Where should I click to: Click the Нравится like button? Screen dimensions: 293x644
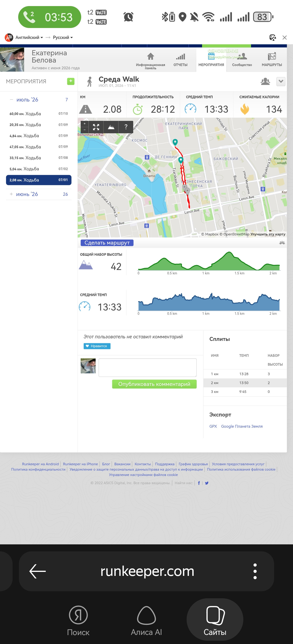[97, 346]
